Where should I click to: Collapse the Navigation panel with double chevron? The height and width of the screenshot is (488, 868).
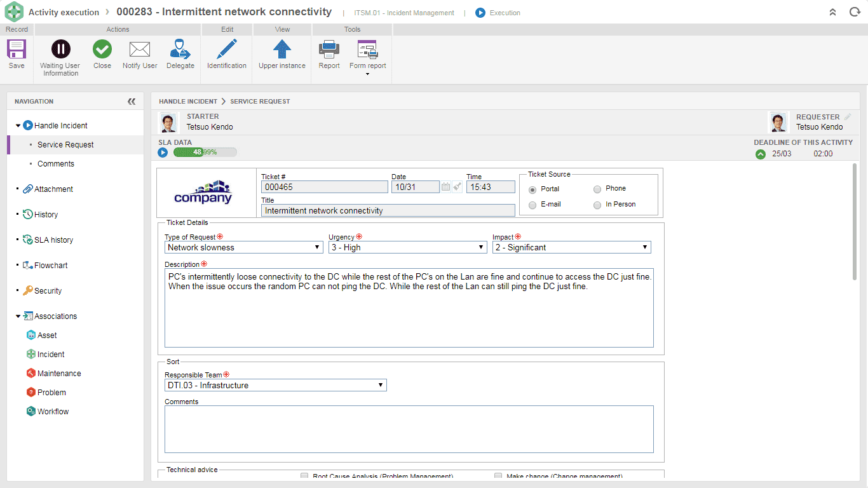pyautogui.click(x=132, y=102)
